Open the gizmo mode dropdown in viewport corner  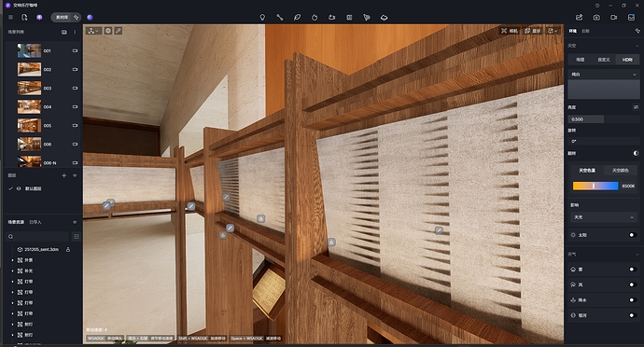tap(93, 31)
